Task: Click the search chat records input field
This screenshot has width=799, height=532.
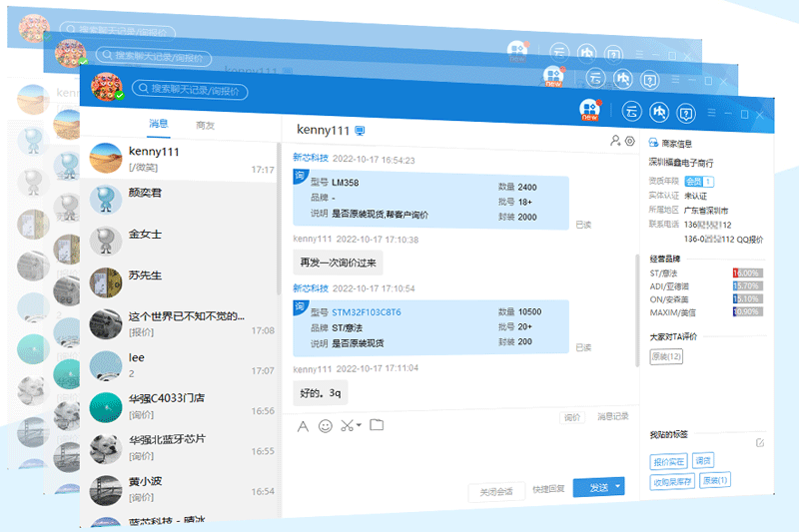Action: click(200, 89)
